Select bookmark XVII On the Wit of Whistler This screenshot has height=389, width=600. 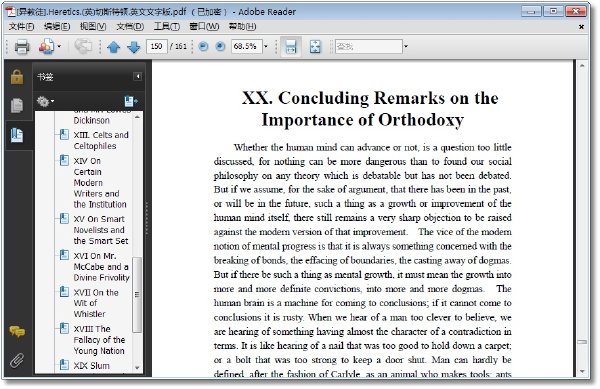tap(96, 303)
